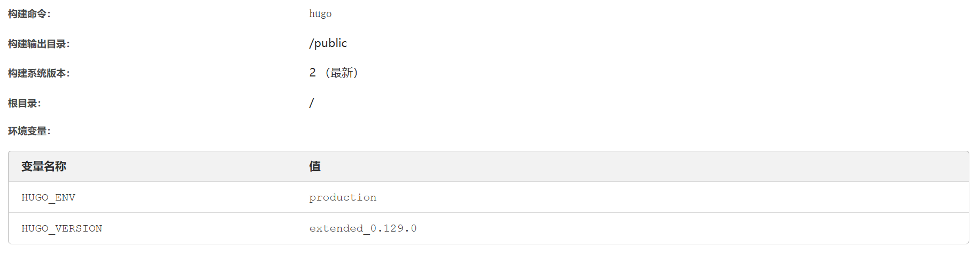980x254 pixels.
Task: Click blank space right of extended_0.129.0 value
Action: (642, 228)
